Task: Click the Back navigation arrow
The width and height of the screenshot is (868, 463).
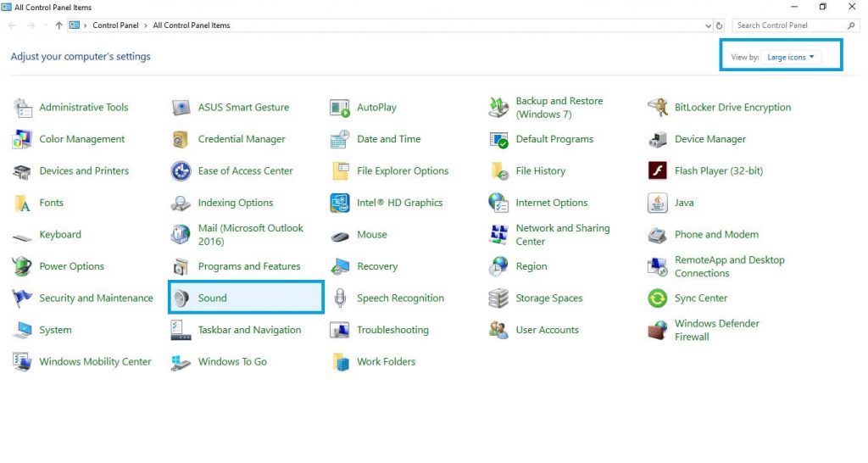Action: click(x=12, y=25)
